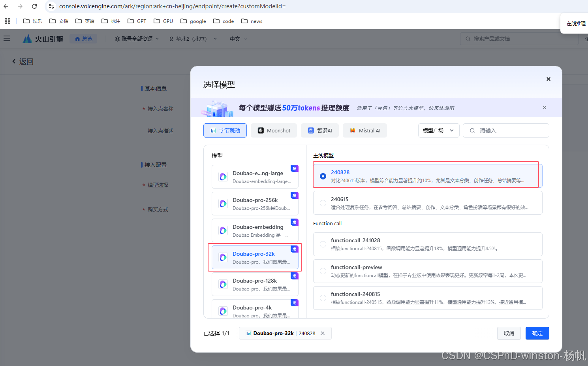This screenshot has height=366, width=588.
Task: Switch to the 智谱AI provider tab
Action: (x=320, y=130)
